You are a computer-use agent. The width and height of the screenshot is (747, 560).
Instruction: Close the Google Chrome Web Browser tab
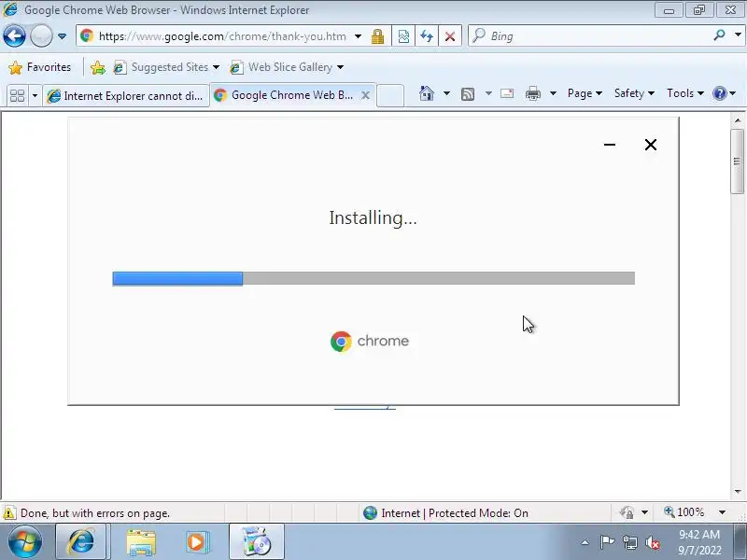click(x=365, y=95)
